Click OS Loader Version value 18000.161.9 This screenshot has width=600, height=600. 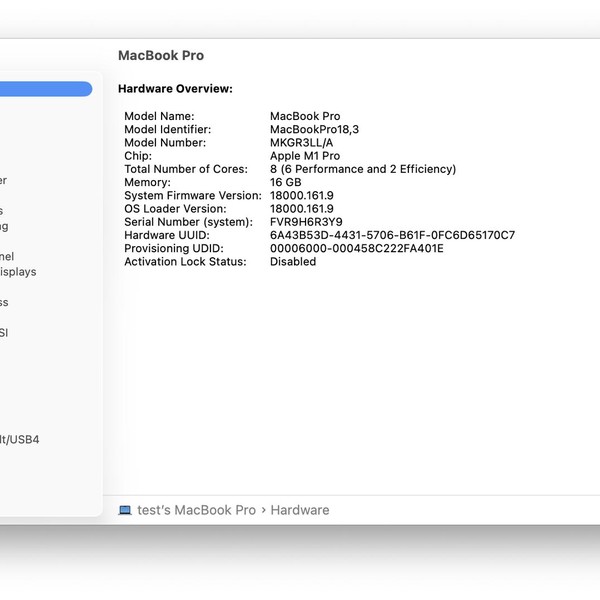coord(302,209)
